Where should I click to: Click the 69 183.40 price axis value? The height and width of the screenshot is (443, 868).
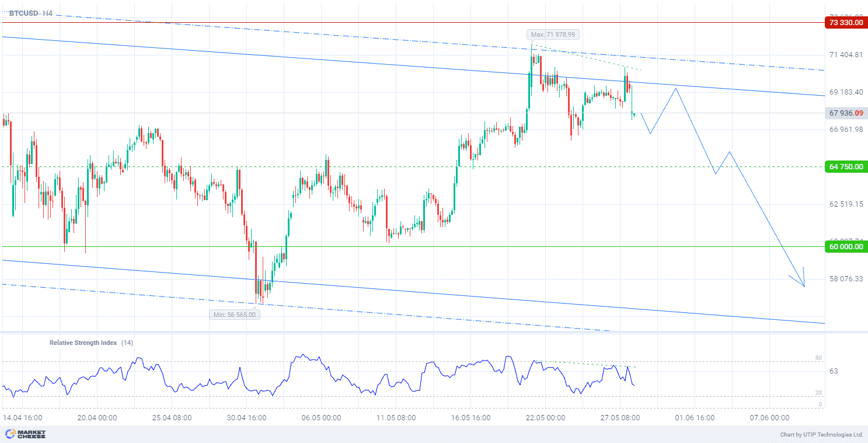pyautogui.click(x=846, y=92)
